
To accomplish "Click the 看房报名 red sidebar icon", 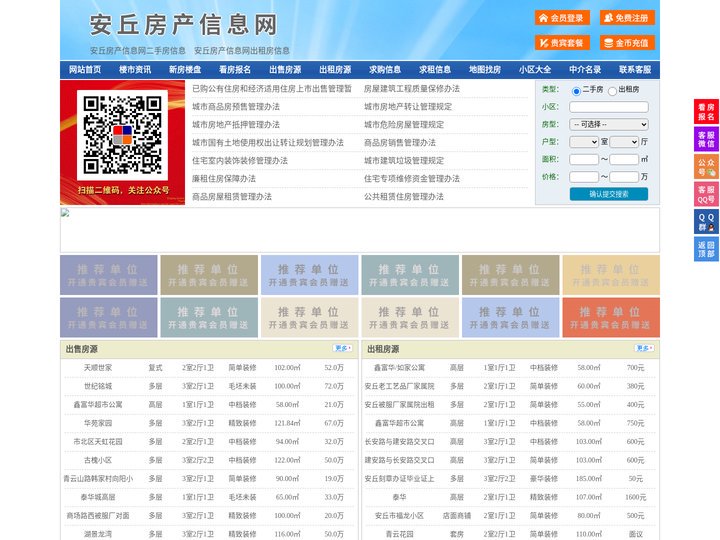I will (x=706, y=112).
